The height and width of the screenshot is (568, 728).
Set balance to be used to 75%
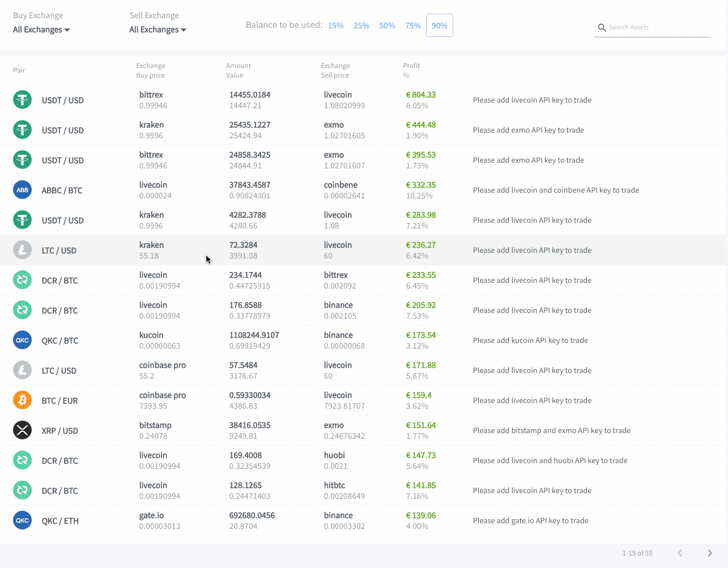pyautogui.click(x=413, y=26)
